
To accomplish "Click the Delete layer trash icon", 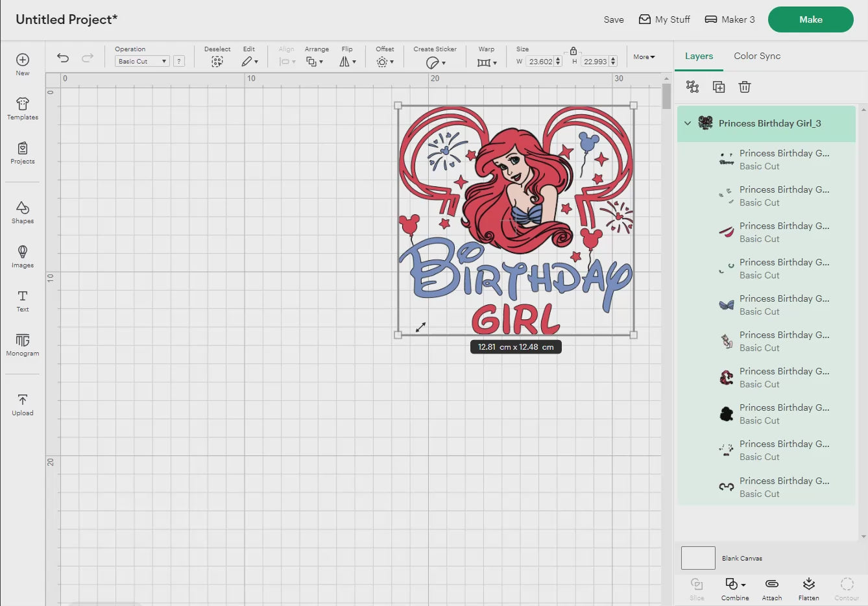I will 745,87.
